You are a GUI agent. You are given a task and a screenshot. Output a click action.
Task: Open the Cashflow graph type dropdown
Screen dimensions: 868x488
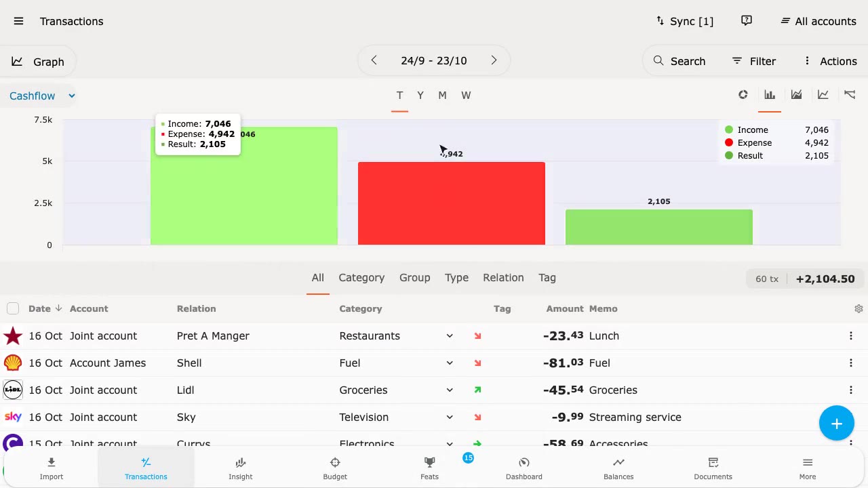[42, 96]
